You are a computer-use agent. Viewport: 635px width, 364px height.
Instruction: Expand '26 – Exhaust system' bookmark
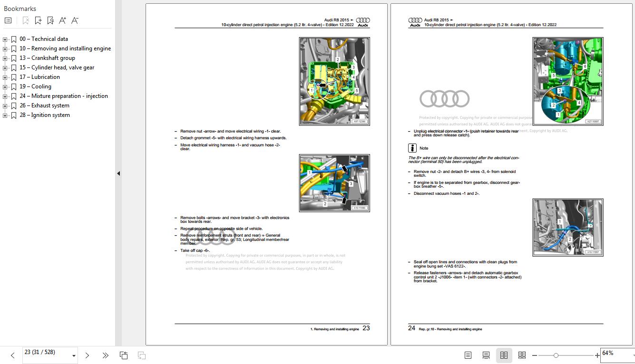click(x=5, y=106)
